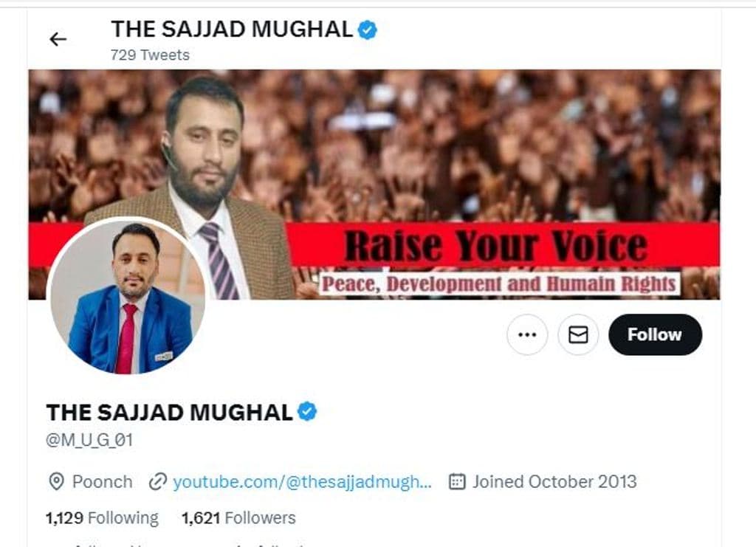The image size is (756, 547).
Task: View the 1,129 Following list
Action: 102,518
